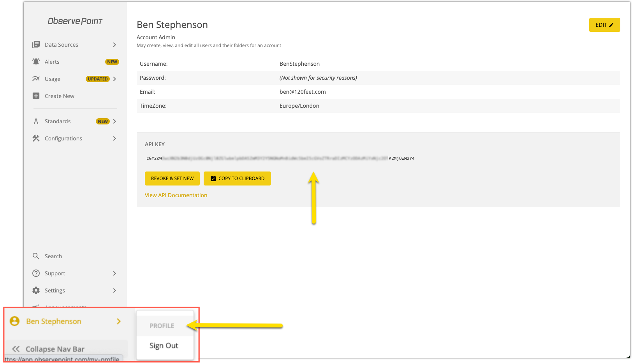Open the Support question mark icon
The height and width of the screenshot is (364, 632).
[36, 273]
